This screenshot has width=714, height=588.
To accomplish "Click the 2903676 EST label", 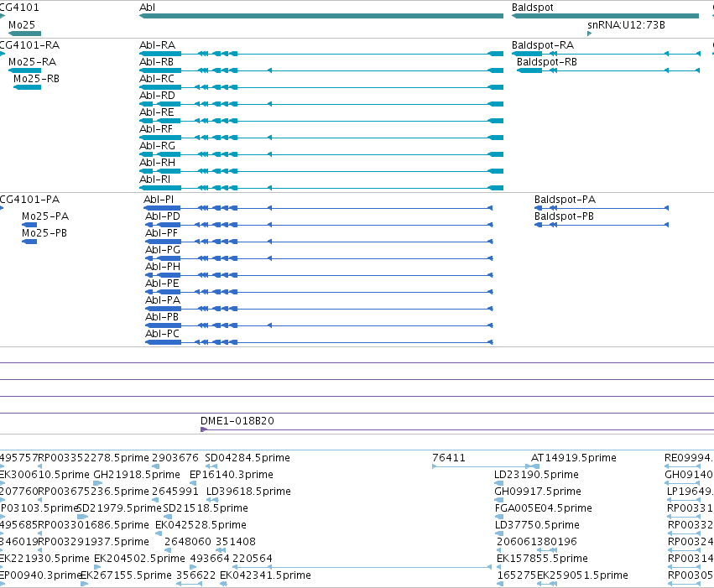I will click(x=175, y=458).
